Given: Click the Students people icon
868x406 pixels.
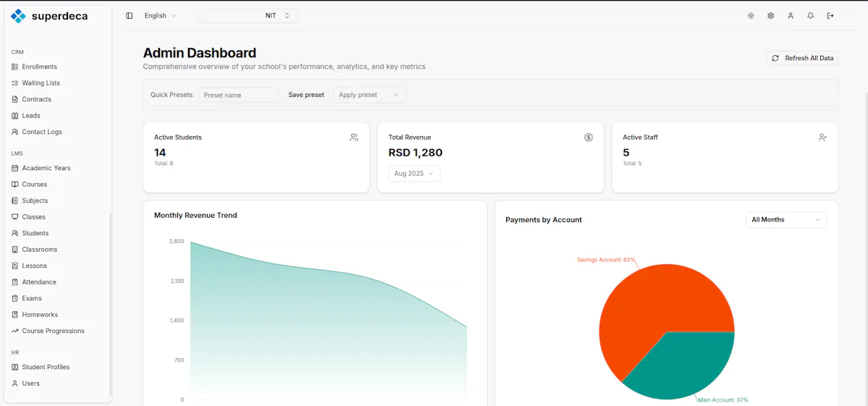Looking at the screenshot, I should point(15,233).
